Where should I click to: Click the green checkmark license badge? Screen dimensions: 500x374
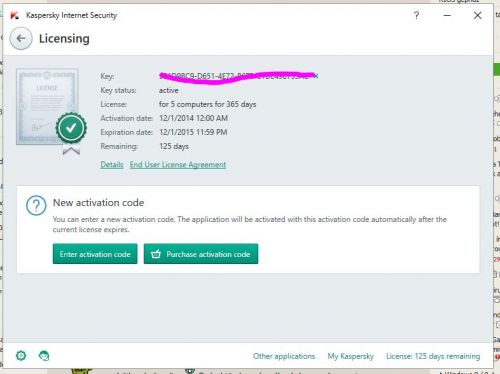tap(71, 128)
